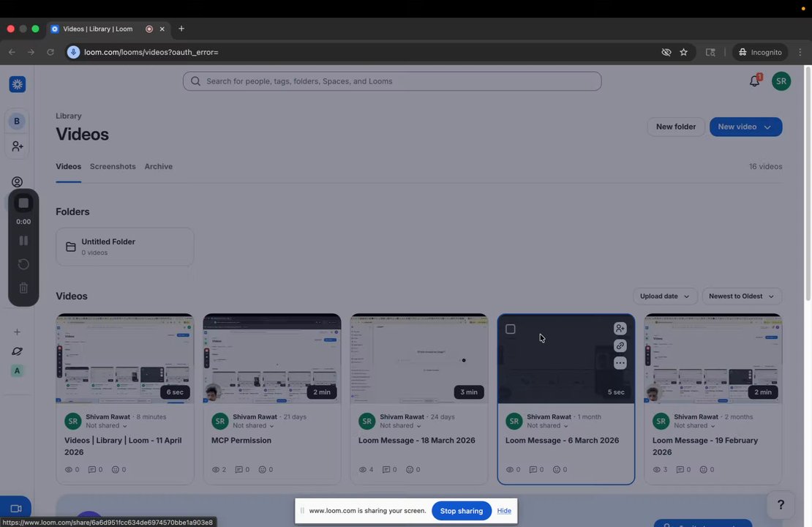The width and height of the screenshot is (812, 527).
Task: Open the 3 min video thumbnail
Action: pos(419,359)
